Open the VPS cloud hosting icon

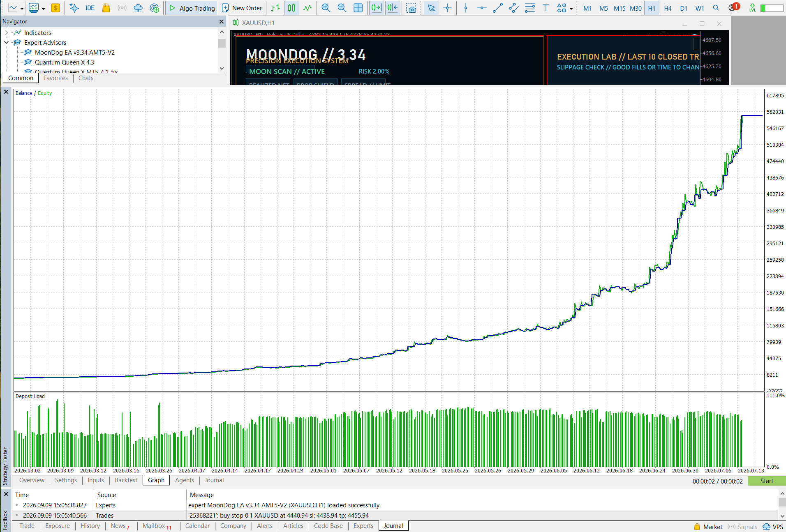click(138, 8)
